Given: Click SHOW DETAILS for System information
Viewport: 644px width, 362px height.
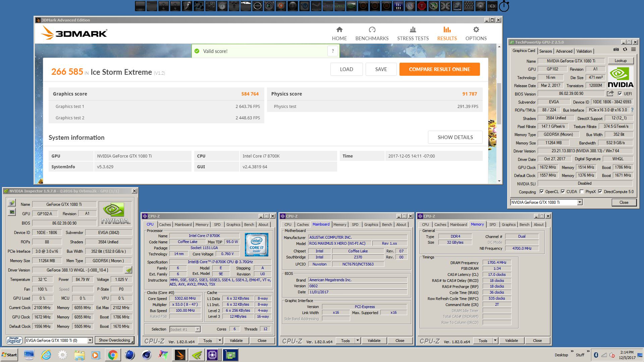Looking at the screenshot, I should (x=455, y=137).
